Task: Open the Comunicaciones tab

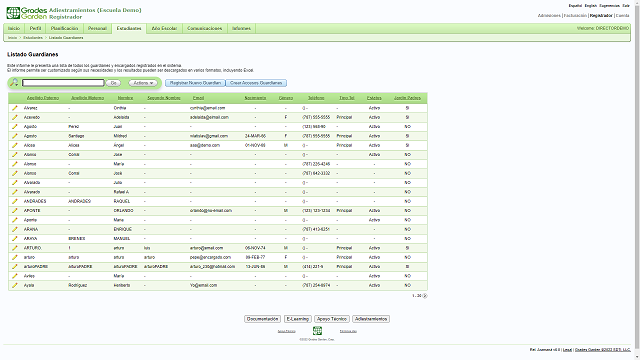Action: (x=204, y=29)
